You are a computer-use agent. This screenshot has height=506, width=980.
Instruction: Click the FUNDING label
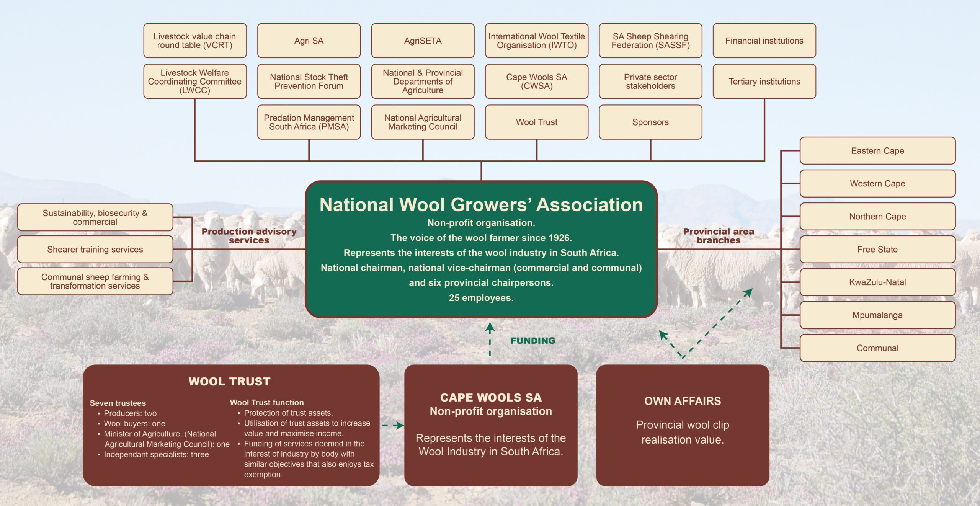click(x=533, y=341)
